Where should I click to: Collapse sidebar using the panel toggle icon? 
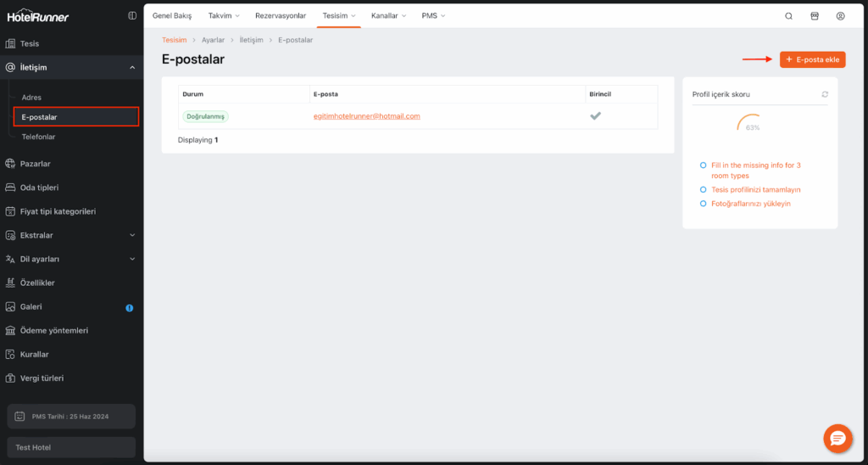click(x=132, y=16)
